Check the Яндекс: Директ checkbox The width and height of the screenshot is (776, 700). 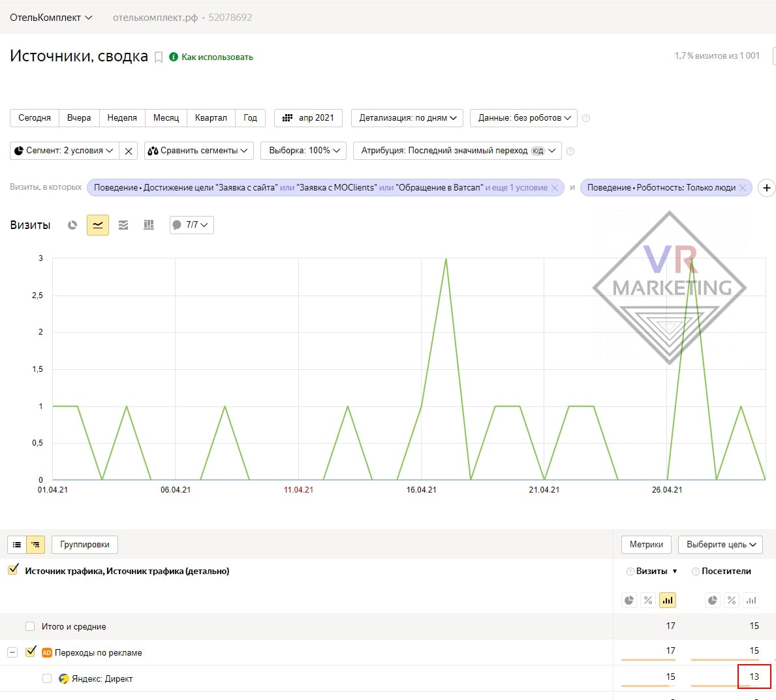[x=47, y=678]
